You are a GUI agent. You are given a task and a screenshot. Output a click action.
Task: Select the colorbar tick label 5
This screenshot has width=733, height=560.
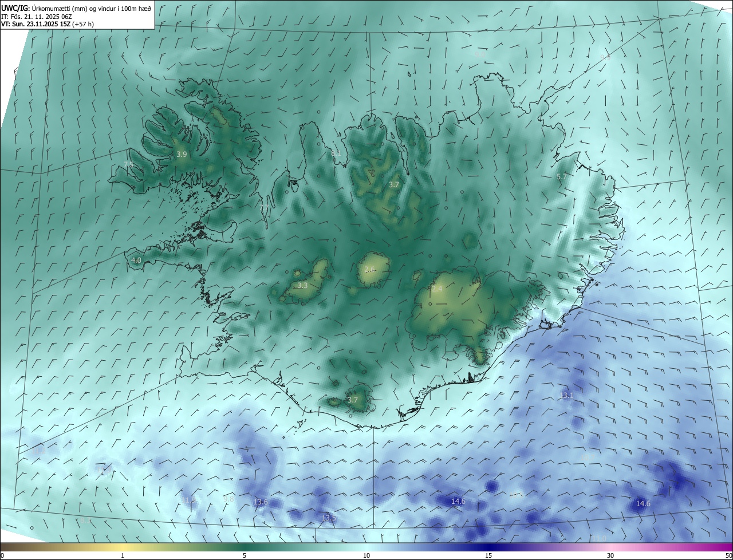[x=245, y=555]
